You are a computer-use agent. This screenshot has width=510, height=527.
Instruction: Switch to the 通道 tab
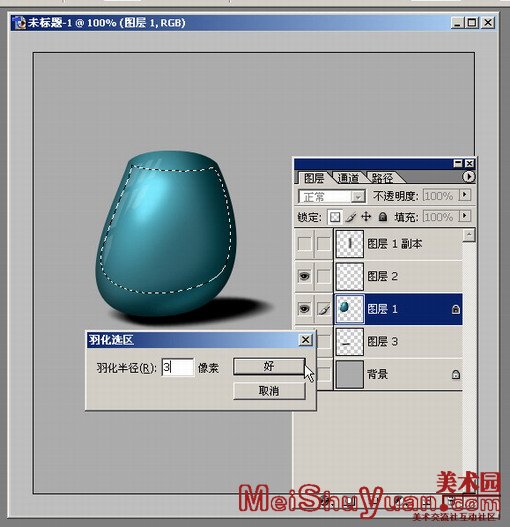pos(348,178)
